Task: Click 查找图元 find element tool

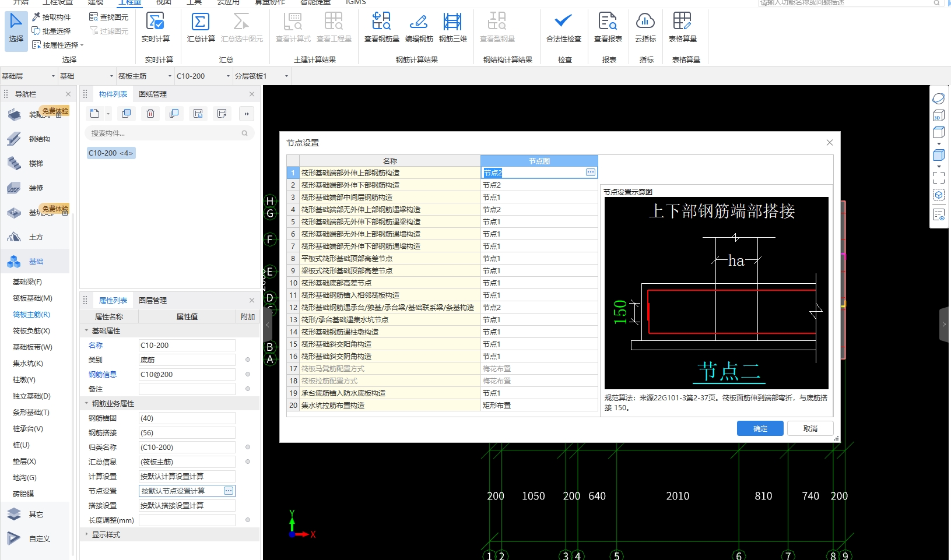Action: click(109, 17)
